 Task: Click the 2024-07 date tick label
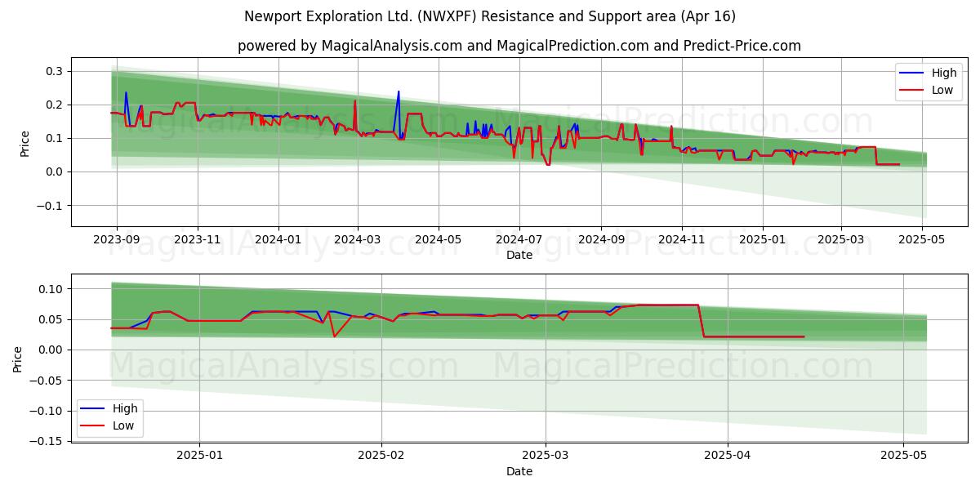point(519,239)
